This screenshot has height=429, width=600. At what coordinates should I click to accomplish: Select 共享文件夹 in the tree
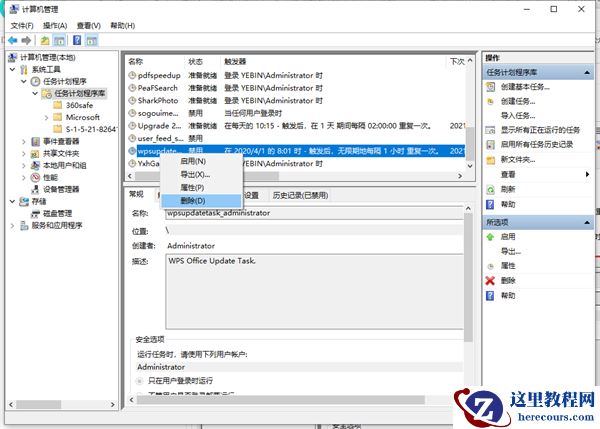tap(61, 153)
